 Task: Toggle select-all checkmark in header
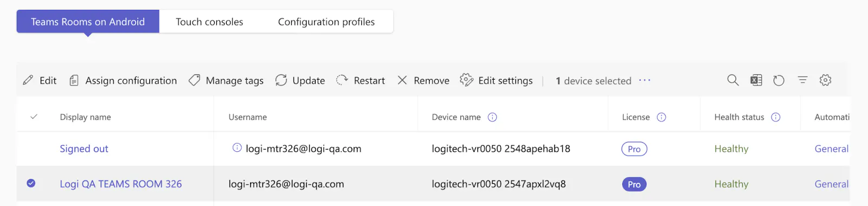coord(34,117)
